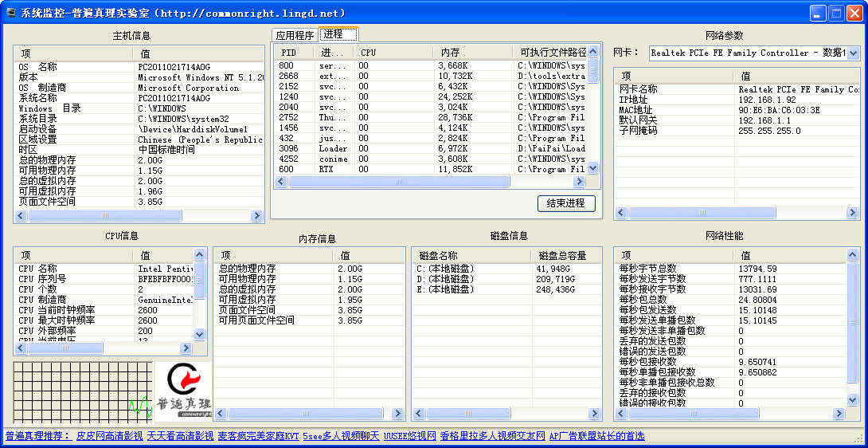This screenshot has height=448, width=868.
Task: Click the 普遍真理 logo image
Action: [183, 389]
